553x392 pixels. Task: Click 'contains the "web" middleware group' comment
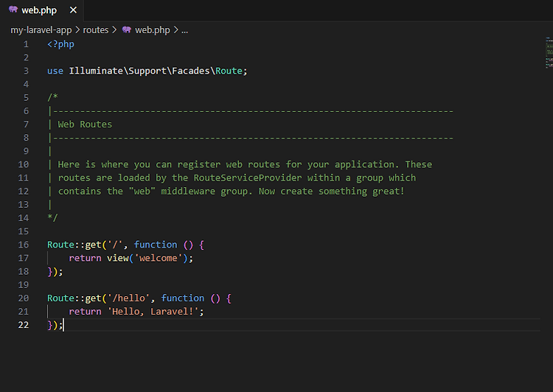pyautogui.click(x=153, y=192)
